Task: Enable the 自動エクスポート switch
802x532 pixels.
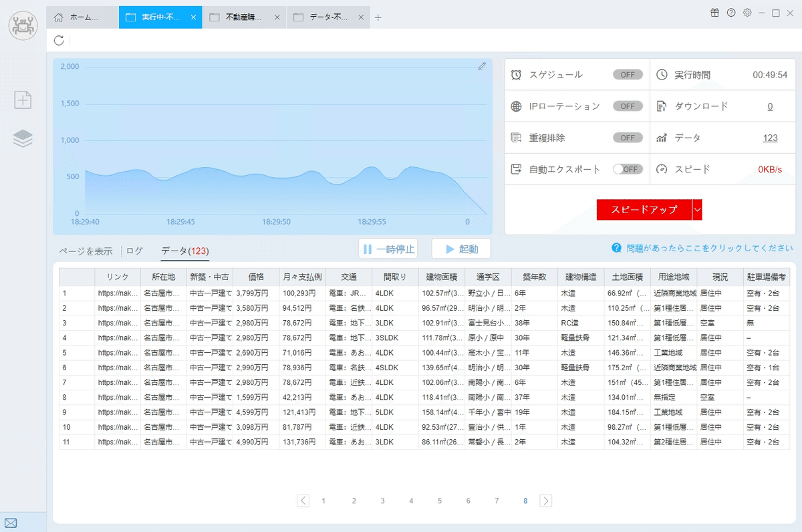Action: pos(628,169)
